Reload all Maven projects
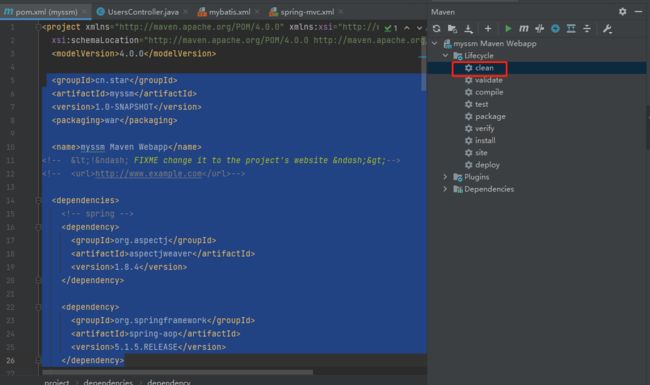Viewport: 650px width, 385px height. pyautogui.click(x=437, y=29)
